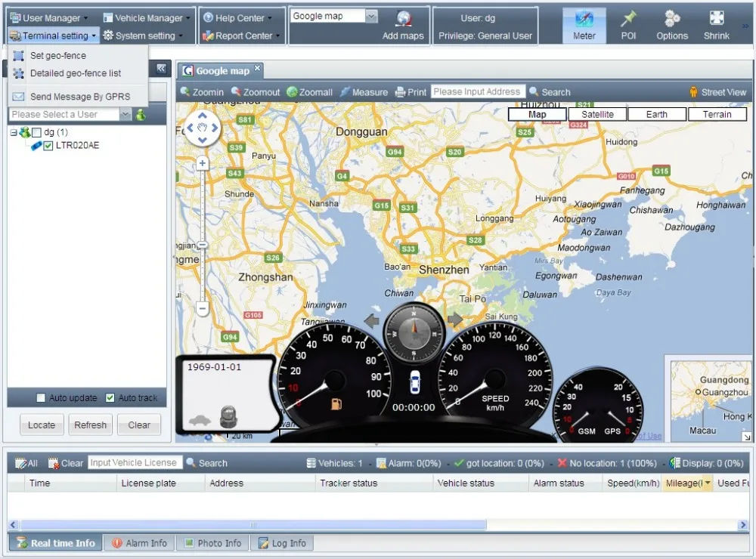Click the Options gear icon
The width and height of the screenshot is (756, 559).
(672, 24)
